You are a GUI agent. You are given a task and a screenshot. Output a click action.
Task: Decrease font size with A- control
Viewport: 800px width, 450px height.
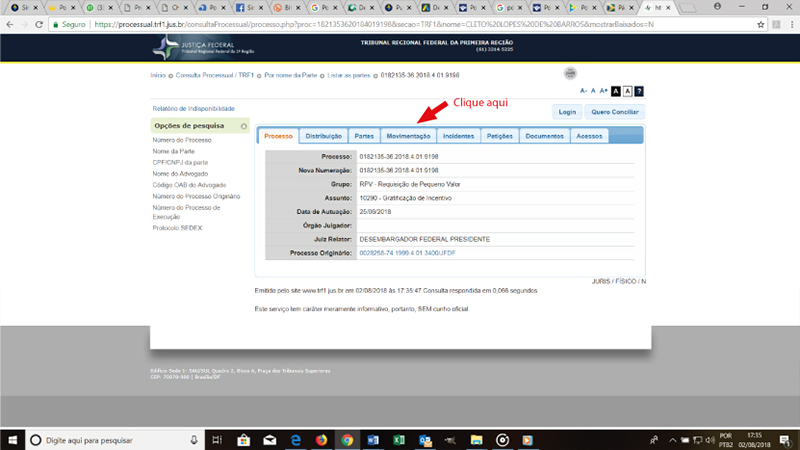pyautogui.click(x=584, y=91)
